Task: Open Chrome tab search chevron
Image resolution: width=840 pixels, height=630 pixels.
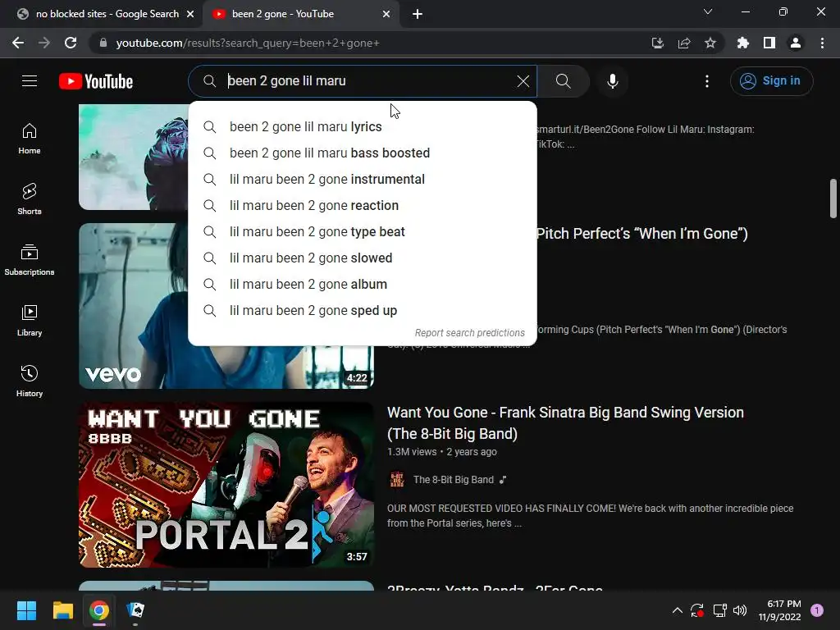Action: [x=708, y=11]
